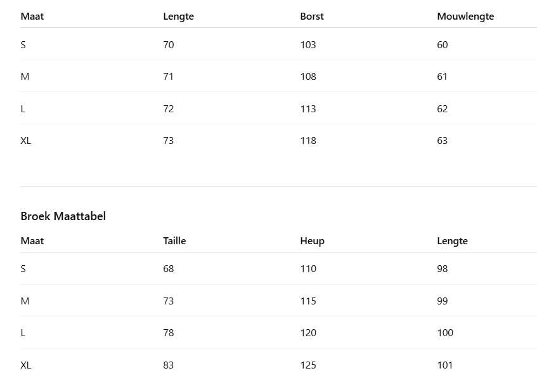The width and height of the screenshot is (537, 392).
Task: Click the Heup value 125
Action: pos(308,365)
